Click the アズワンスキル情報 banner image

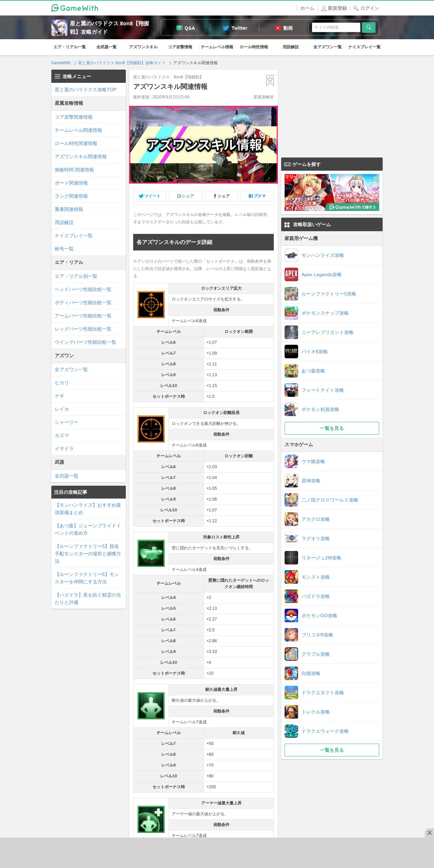pos(203,145)
